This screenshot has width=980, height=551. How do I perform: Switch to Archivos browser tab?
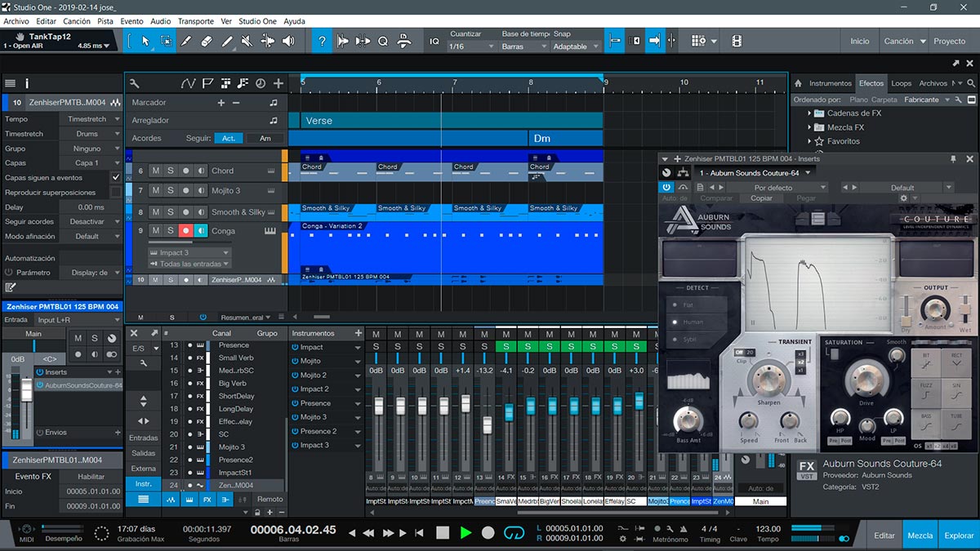[933, 83]
